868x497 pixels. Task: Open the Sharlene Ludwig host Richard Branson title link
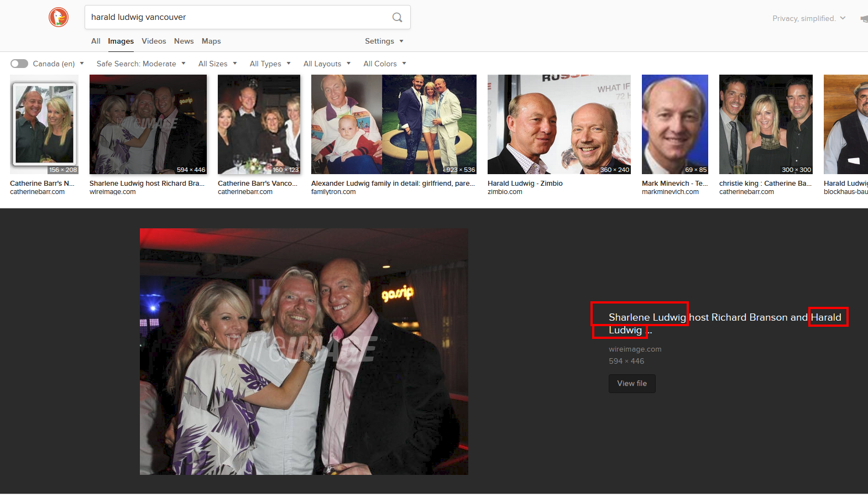725,323
